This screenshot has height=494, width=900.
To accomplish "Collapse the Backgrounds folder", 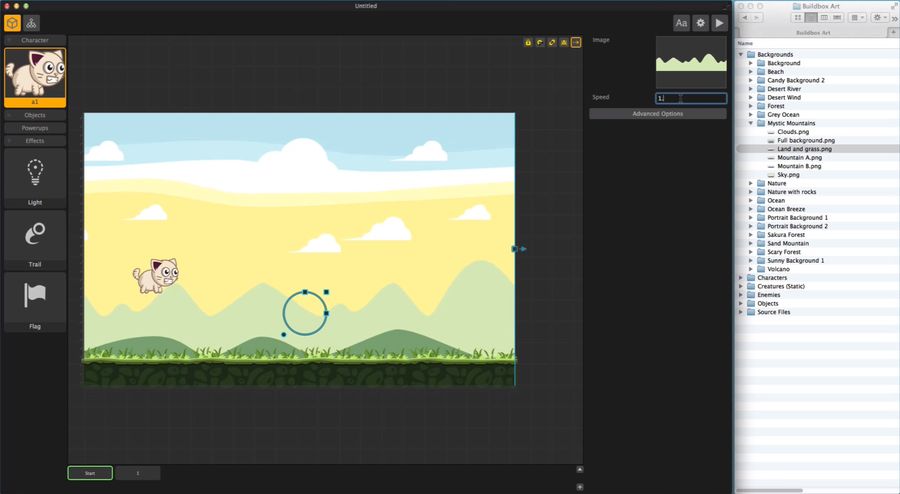I will click(x=741, y=55).
